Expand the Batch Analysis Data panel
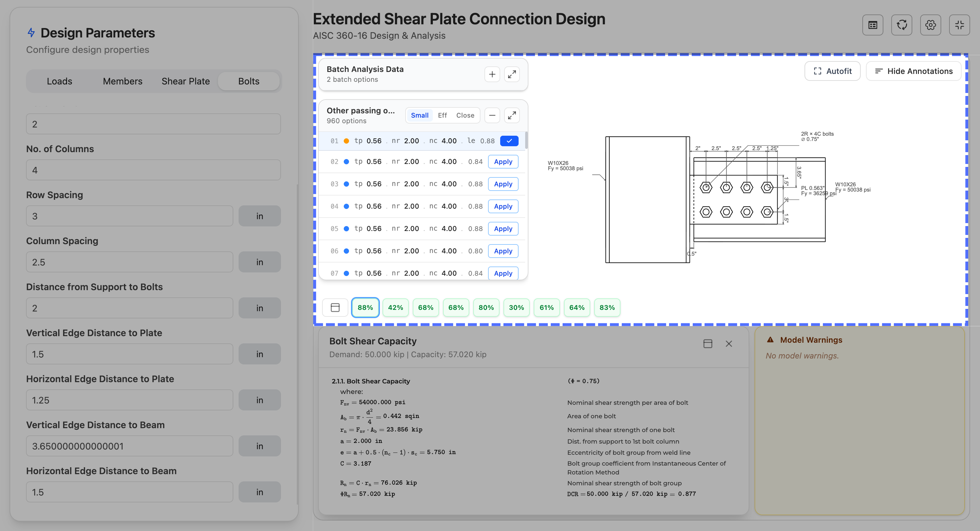 (x=512, y=74)
